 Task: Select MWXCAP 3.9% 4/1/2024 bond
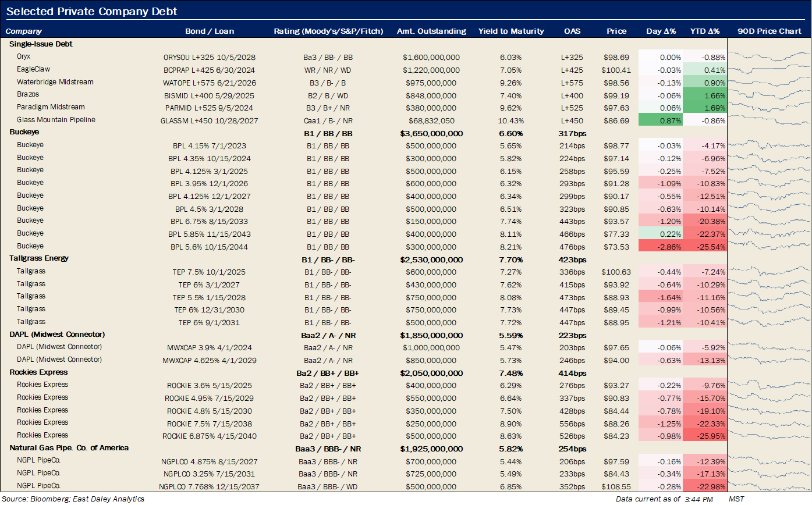pos(210,348)
